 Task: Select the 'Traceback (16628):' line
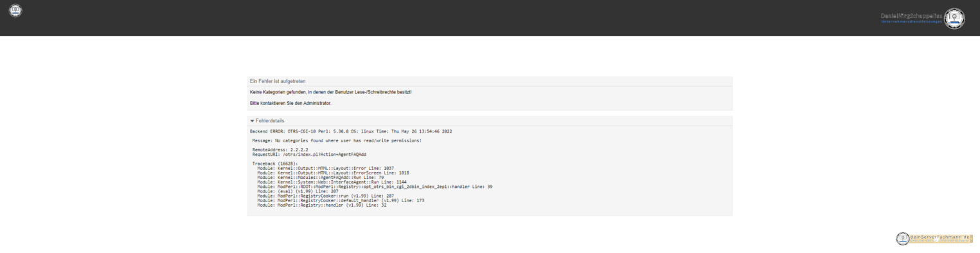[275, 164]
